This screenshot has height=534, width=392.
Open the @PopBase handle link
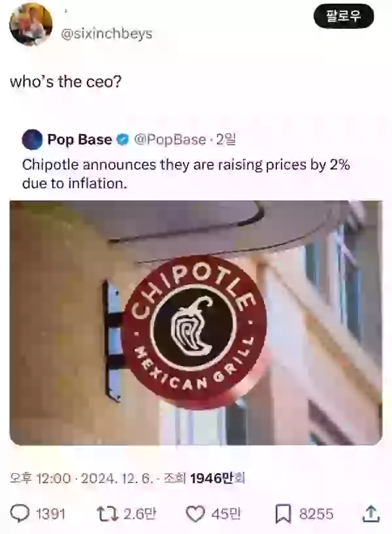click(x=170, y=140)
